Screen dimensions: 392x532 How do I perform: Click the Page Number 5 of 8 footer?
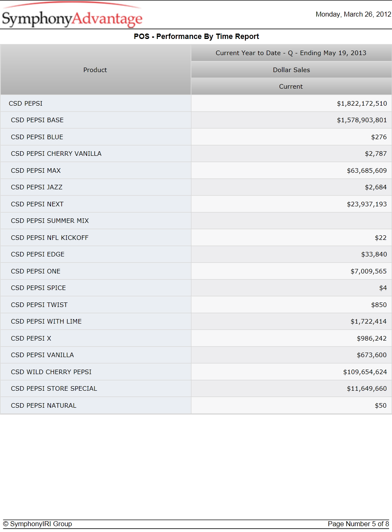tap(358, 524)
